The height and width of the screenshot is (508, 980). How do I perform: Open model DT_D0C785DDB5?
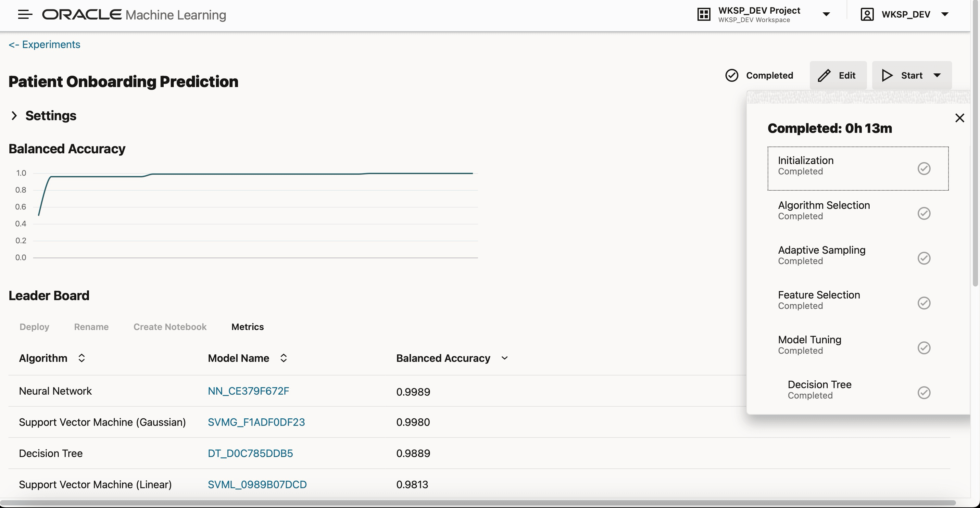[x=250, y=453]
